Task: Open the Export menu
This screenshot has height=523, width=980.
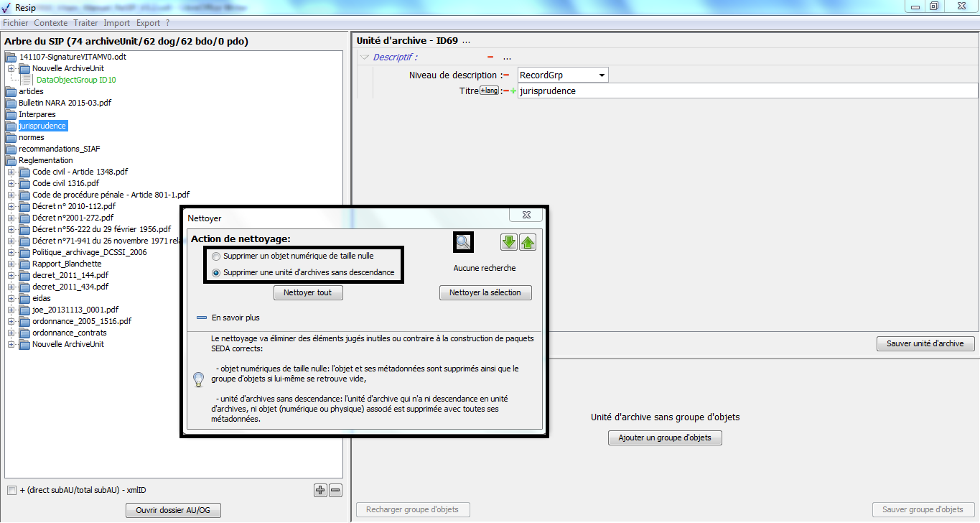Action: tap(148, 23)
